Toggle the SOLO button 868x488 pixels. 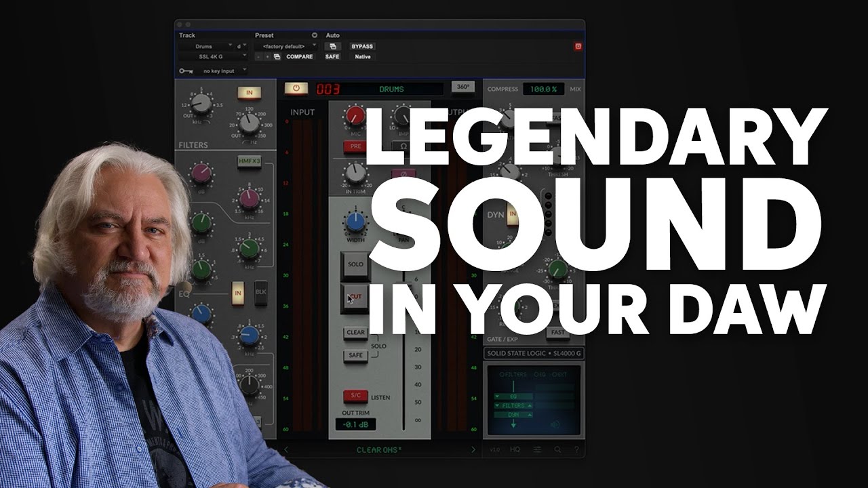(355, 264)
